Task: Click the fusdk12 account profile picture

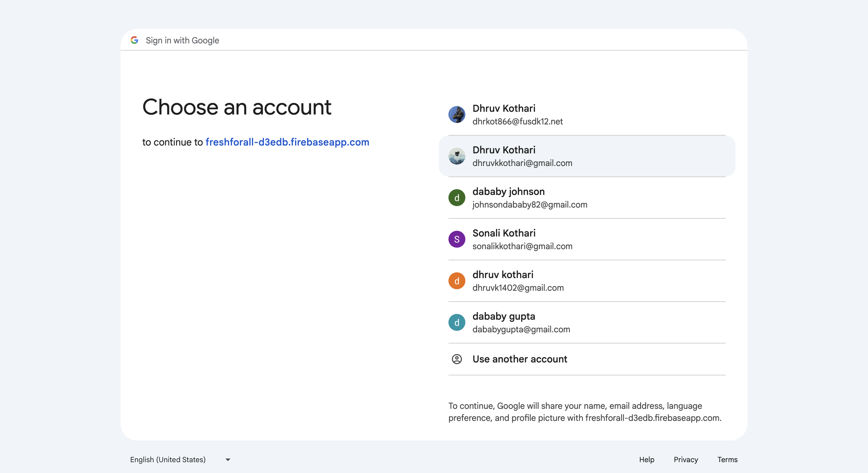Action: [457, 114]
